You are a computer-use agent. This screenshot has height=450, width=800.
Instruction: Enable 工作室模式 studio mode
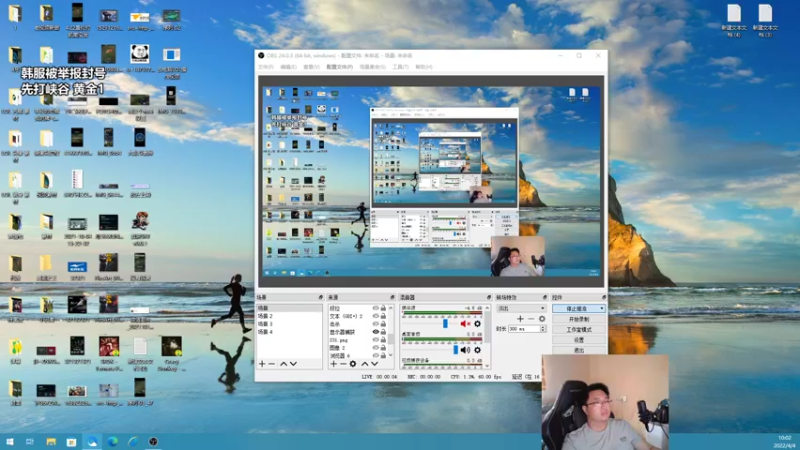pyautogui.click(x=579, y=330)
